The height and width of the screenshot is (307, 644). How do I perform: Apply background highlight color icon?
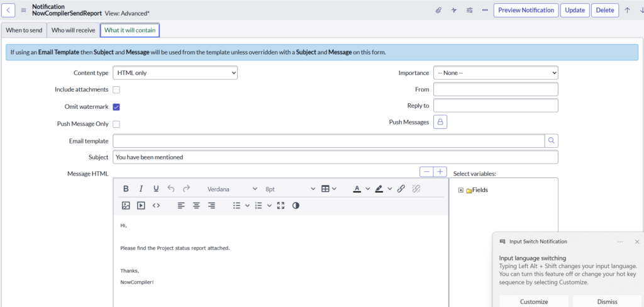pyautogui.click(x=379, y=189)
